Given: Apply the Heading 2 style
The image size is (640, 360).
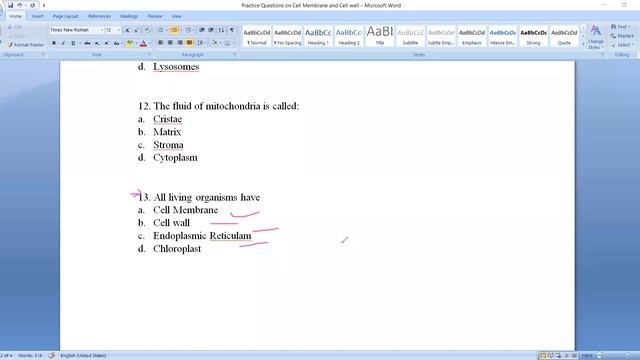Looking at the screenshot, I should tap(349, 36).
